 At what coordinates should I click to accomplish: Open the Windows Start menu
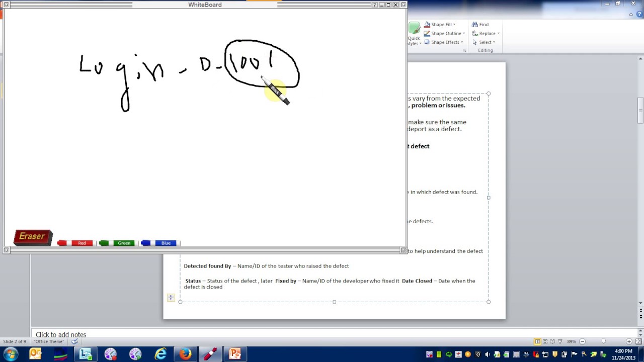(x=11, y=354)
